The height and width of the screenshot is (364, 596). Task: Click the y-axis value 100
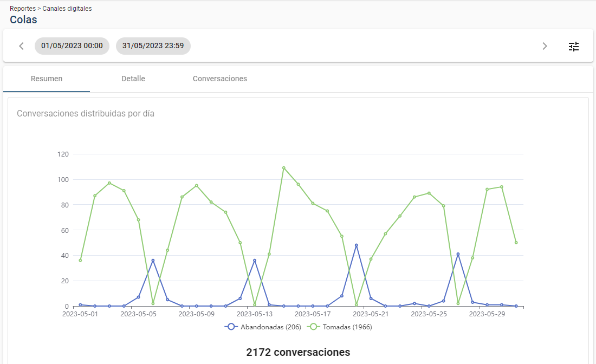(63, 180)
